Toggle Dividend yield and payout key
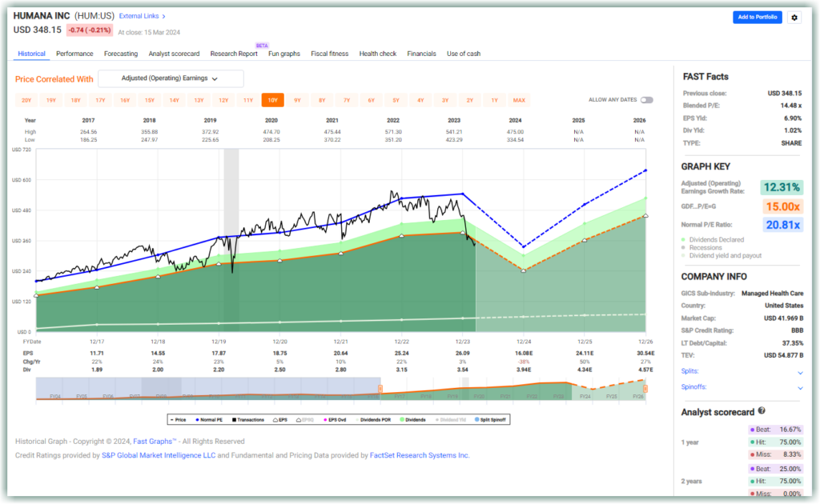The height and width of the screenshot is (504, 820). [722, 255]
